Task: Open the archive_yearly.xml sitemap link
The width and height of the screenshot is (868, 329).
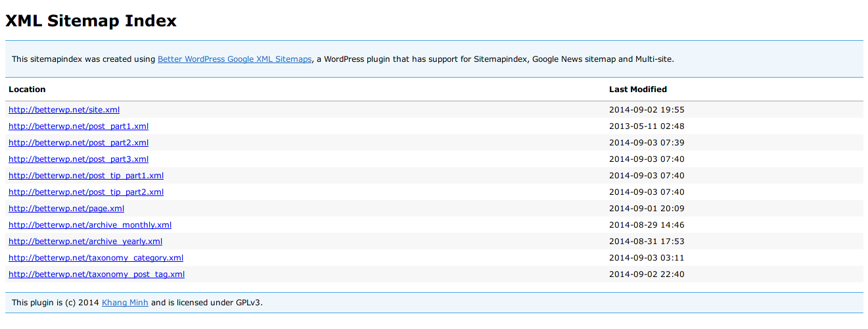Action: point(85,241)
